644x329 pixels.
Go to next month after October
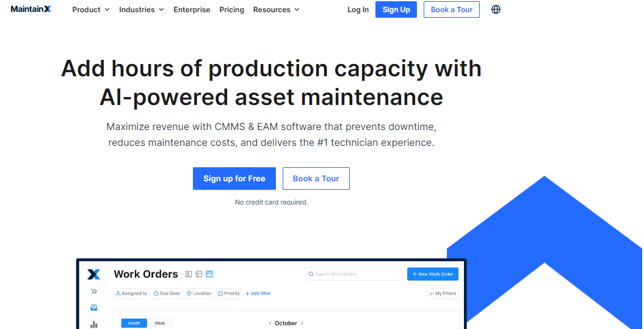[x=302, y=324]
